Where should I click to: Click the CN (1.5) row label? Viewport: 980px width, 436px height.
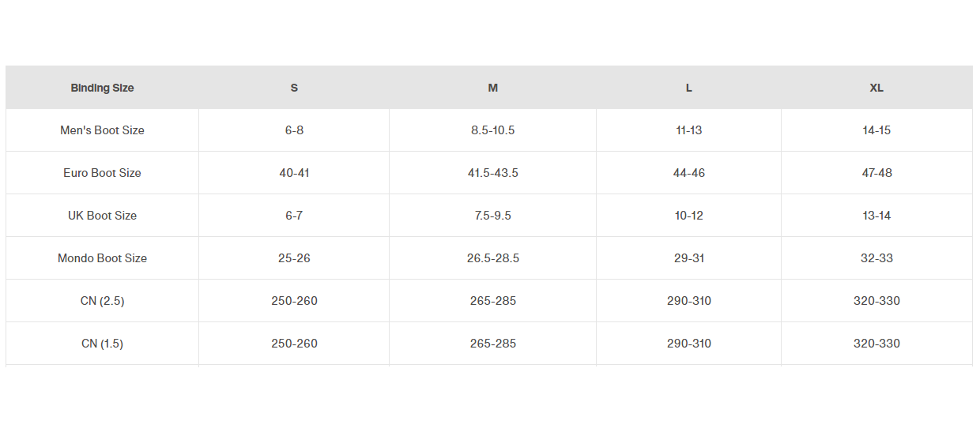[x=102, y=344]
